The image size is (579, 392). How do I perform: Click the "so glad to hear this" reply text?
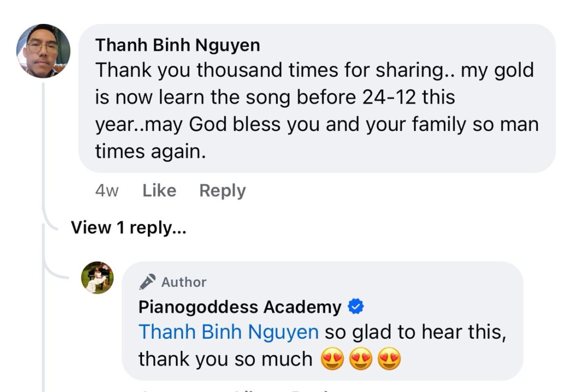[x=414, y=333]
